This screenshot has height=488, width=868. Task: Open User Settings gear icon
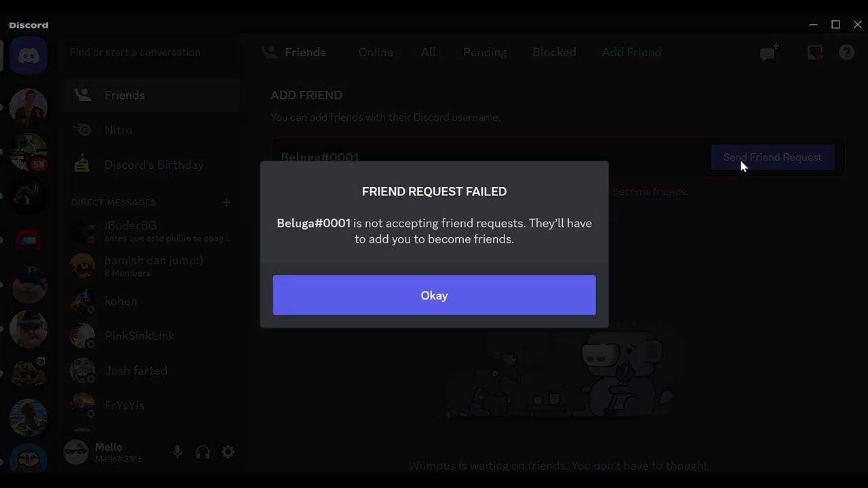point(228,452)
